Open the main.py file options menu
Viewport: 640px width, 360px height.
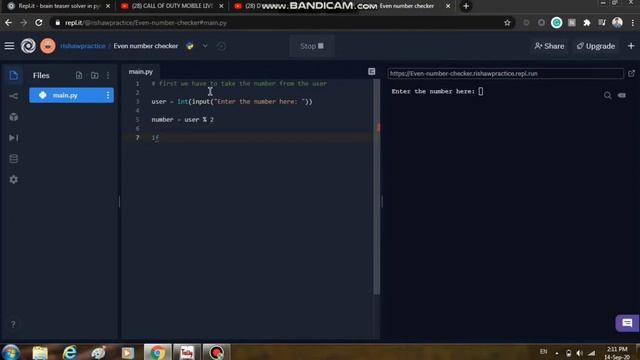[108, 95]
